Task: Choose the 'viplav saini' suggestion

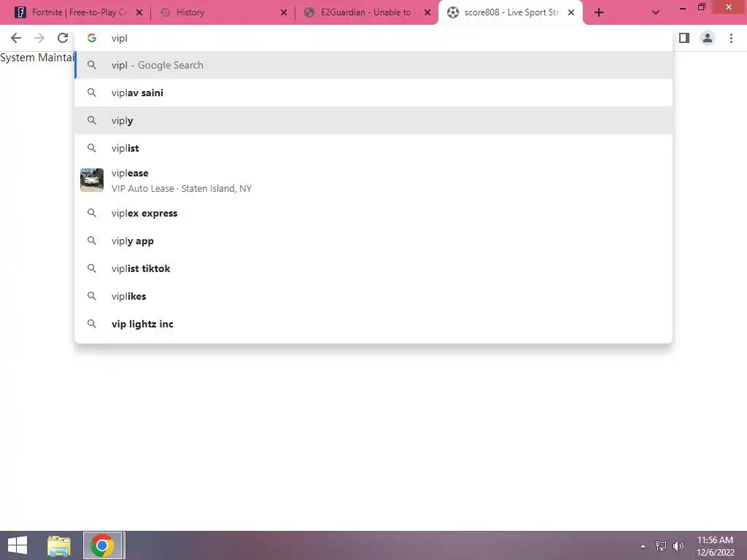Action: (x=373, y=93)
